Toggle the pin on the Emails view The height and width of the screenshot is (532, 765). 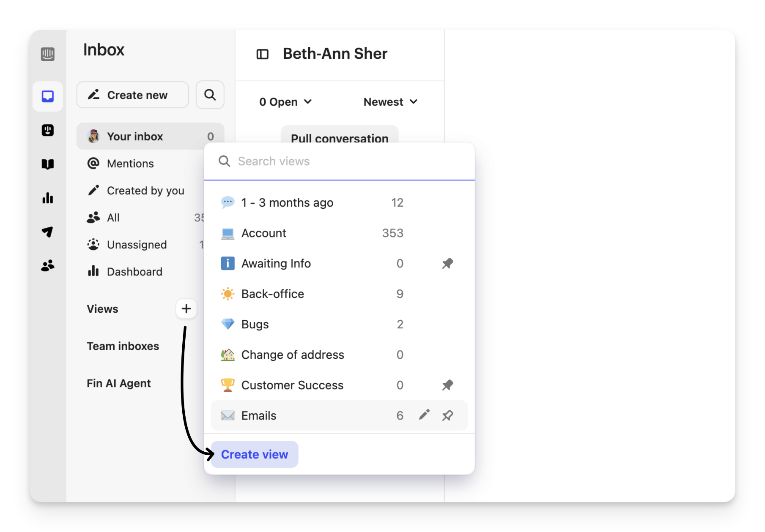pos(447,415)
